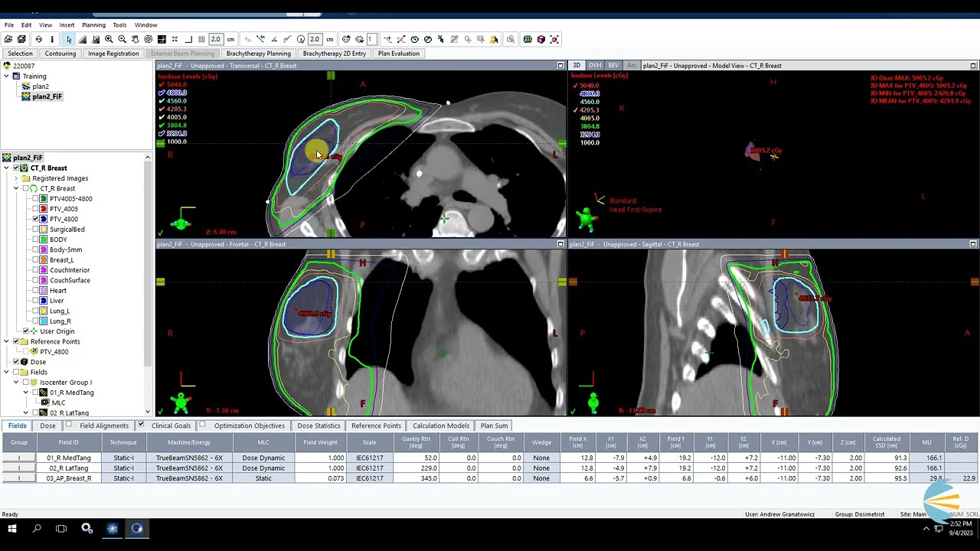
Task: Click the zoom in magnifier icon
Action: 109,39
